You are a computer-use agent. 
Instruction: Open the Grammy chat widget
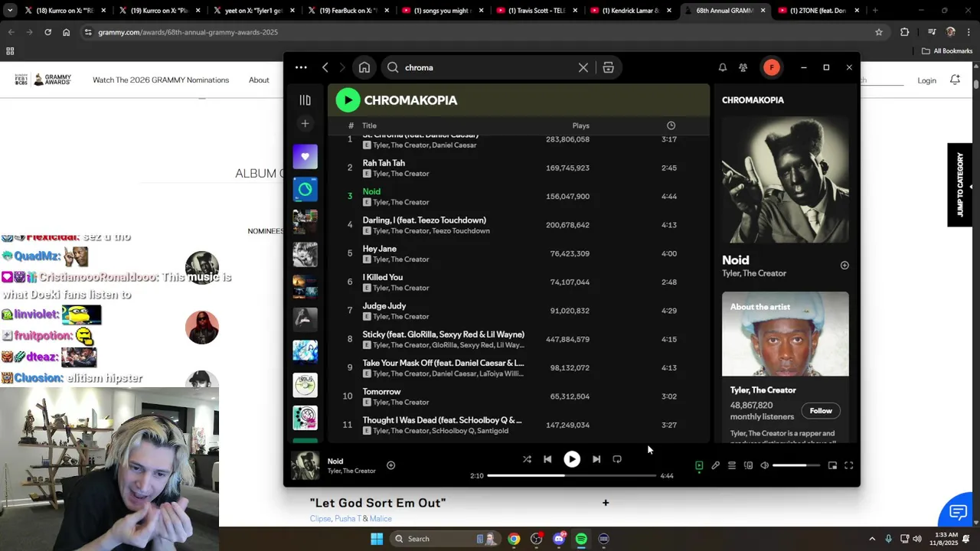pos(958,512)
